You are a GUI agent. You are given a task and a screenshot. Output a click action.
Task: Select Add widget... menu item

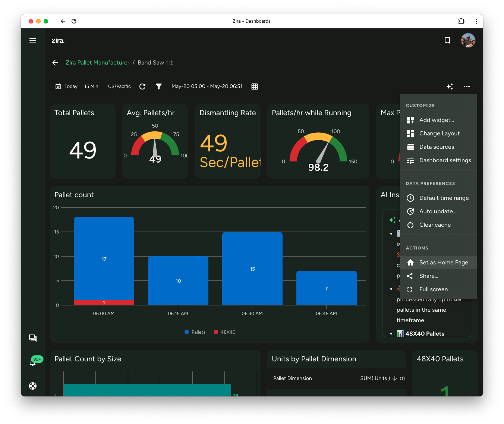click(438, 120)
